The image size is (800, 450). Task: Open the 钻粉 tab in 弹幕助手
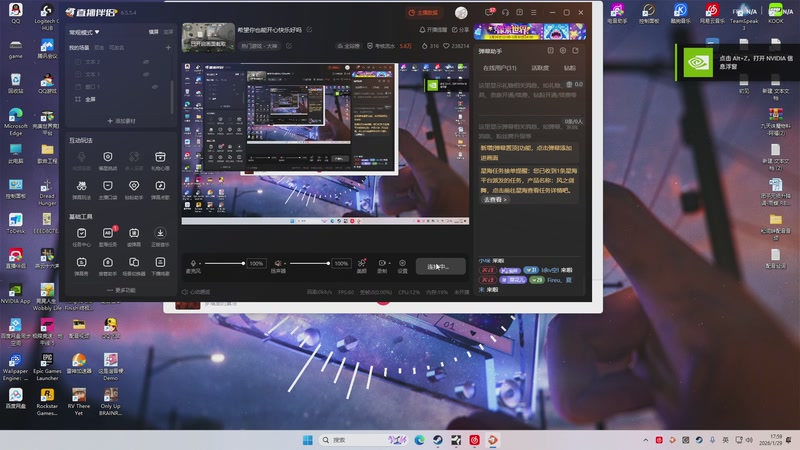coord(569,68)
